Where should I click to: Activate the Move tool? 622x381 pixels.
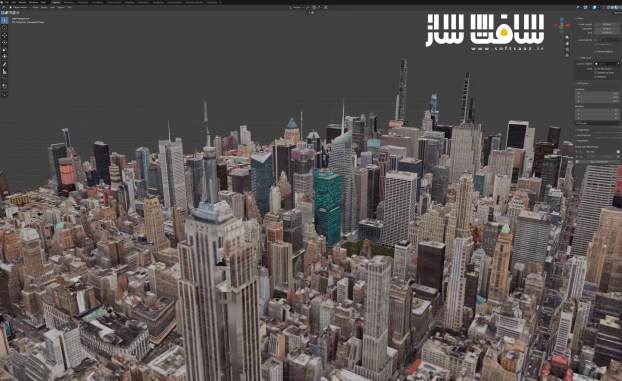4,36
